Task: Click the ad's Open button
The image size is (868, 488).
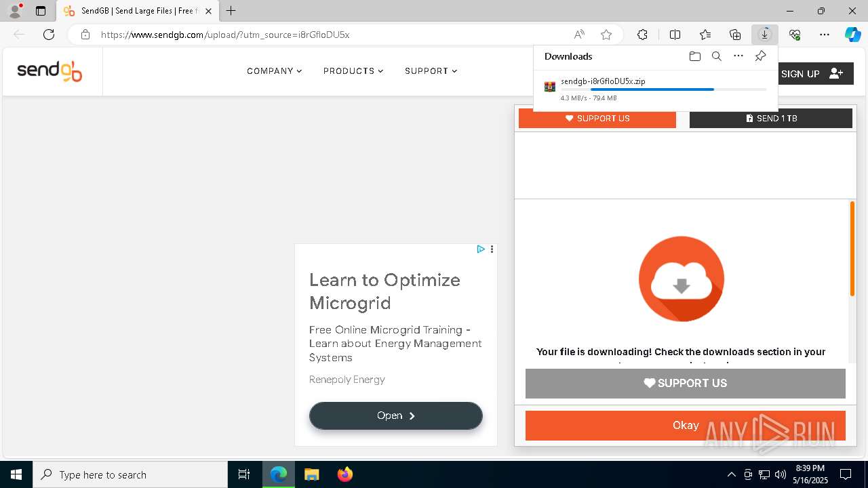Action: coord(396,415)
